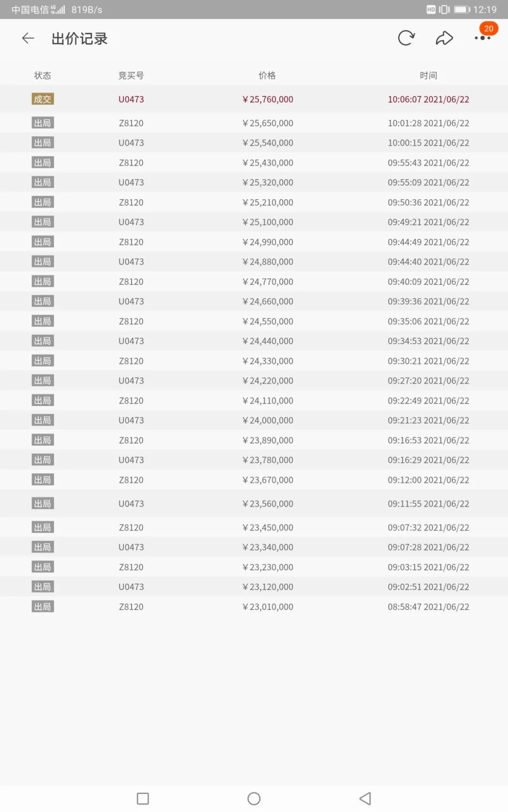
Task: Tap the 成交 status badge
Action: pos(43,99)
